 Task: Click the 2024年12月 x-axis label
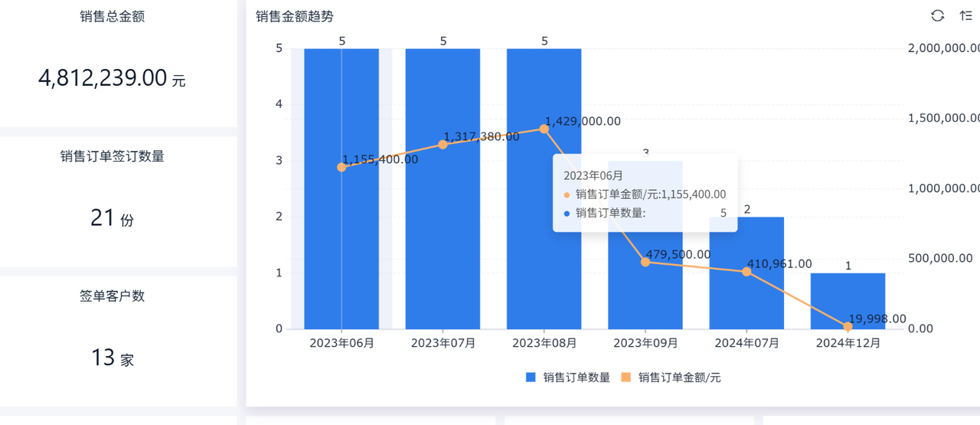[848, 343]
